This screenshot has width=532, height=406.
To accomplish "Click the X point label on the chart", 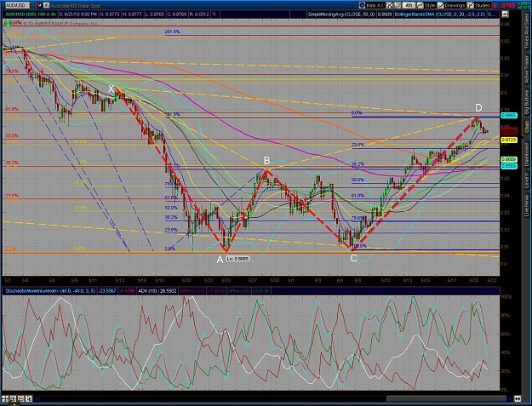I will pyautogui.click(x=112, y=89).
